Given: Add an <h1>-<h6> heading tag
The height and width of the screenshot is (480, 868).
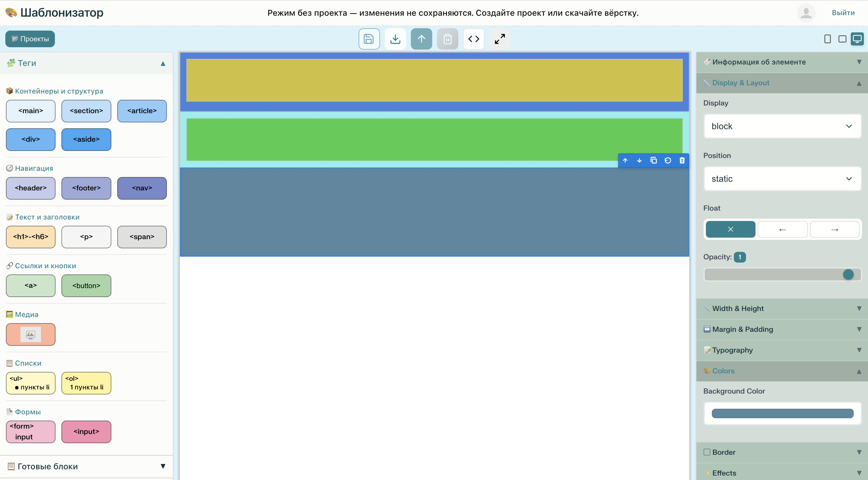Looking at the screenshot, I should pos(31,237).
